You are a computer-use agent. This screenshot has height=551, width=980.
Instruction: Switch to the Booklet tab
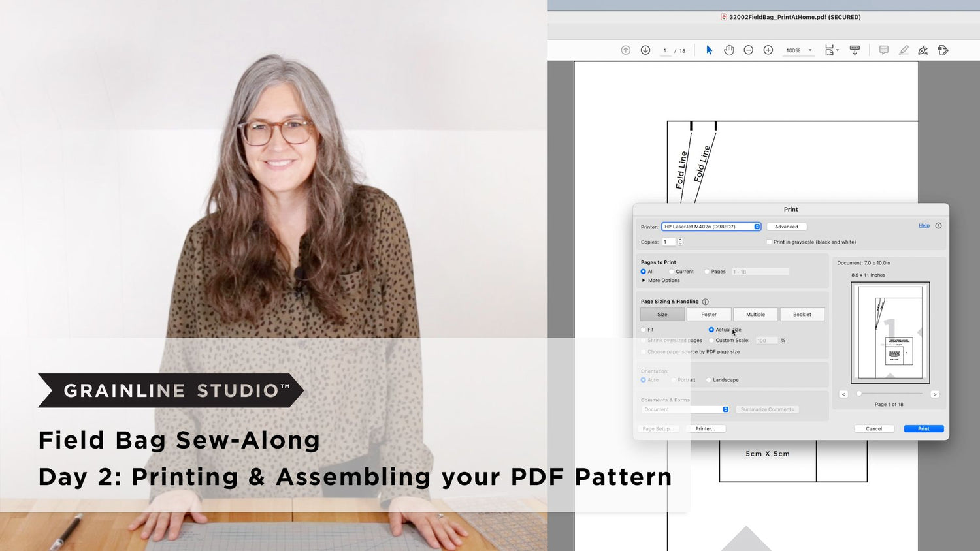802,315
